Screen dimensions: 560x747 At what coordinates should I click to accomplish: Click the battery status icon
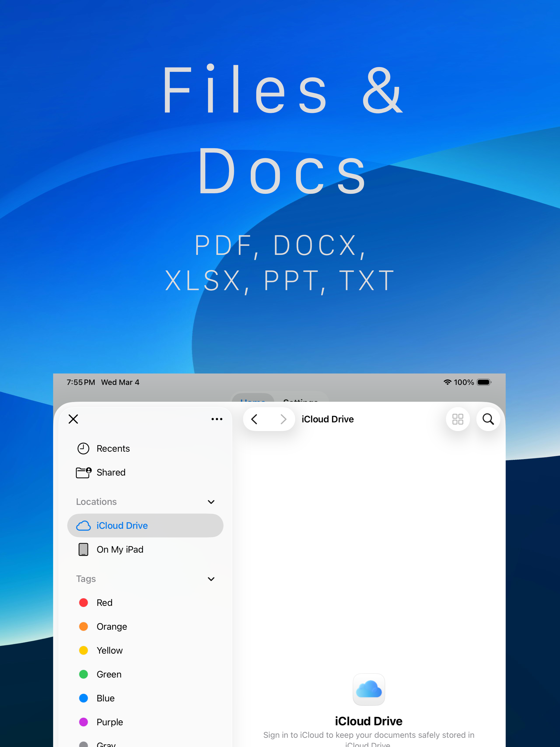point(484,382)
